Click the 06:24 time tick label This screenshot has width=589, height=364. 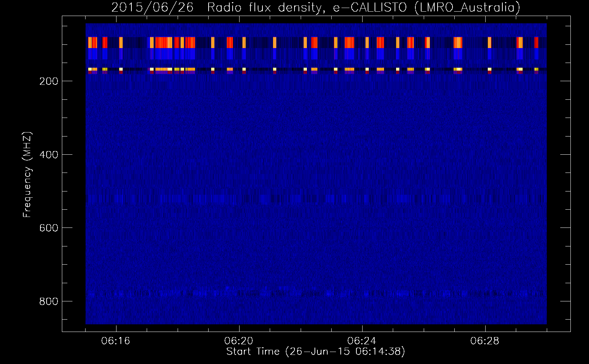pyautogui.click(x=362, y=341)
